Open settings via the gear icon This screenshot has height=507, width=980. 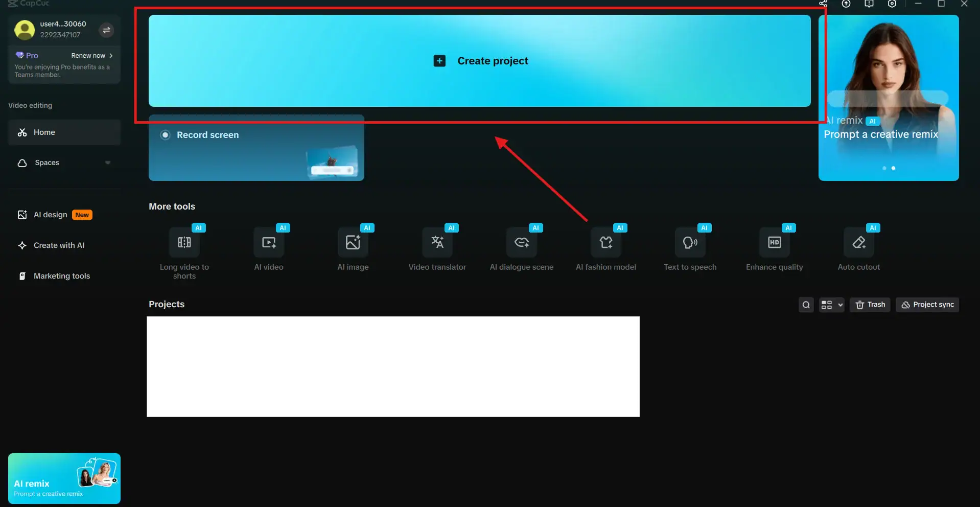click(893, 4)
